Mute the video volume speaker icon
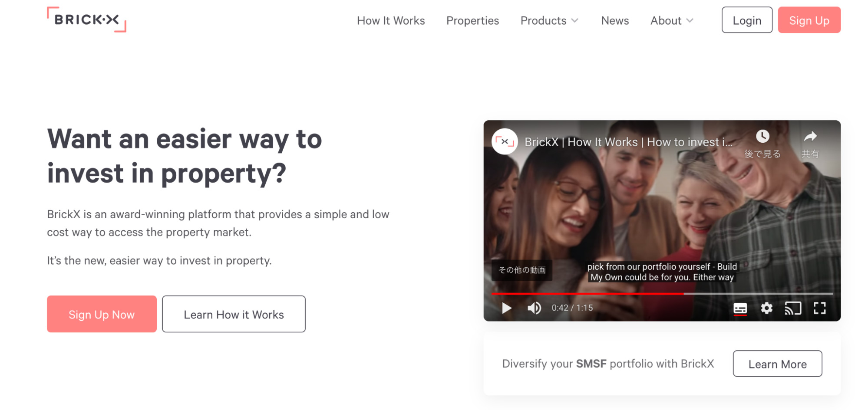 click(x=534, y=308)
